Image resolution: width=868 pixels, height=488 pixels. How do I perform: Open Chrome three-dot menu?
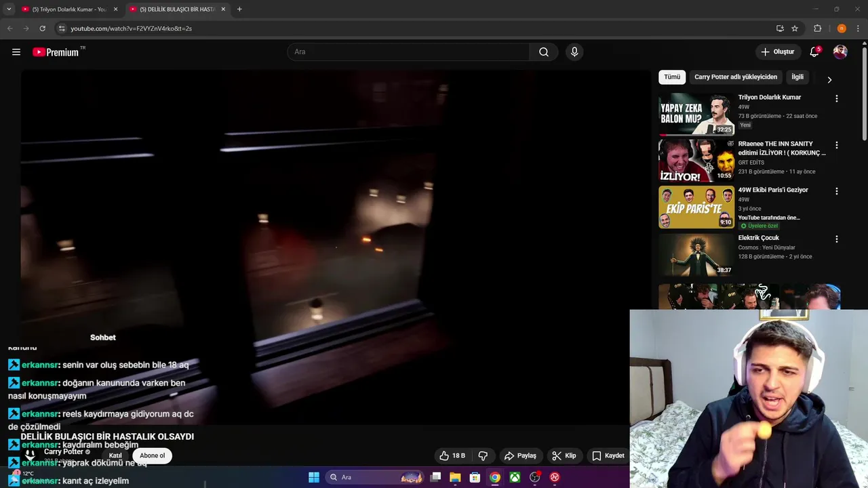(x=858, y=28)
